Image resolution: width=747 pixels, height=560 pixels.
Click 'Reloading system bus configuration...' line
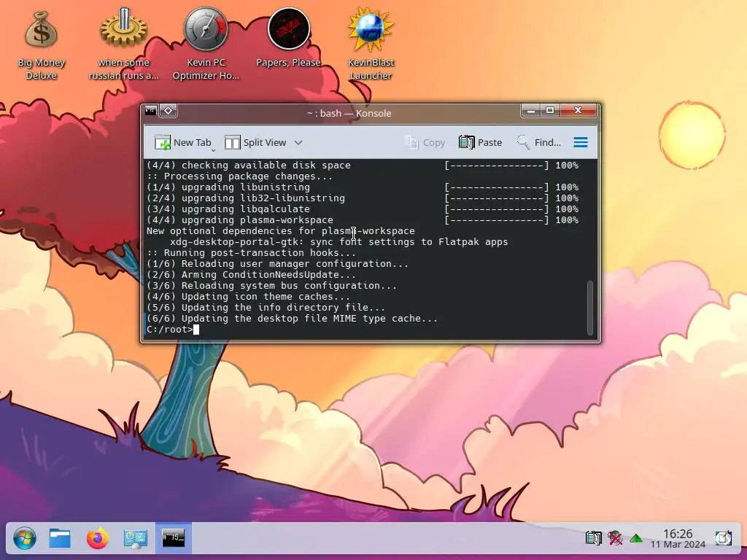click(289, 286)
